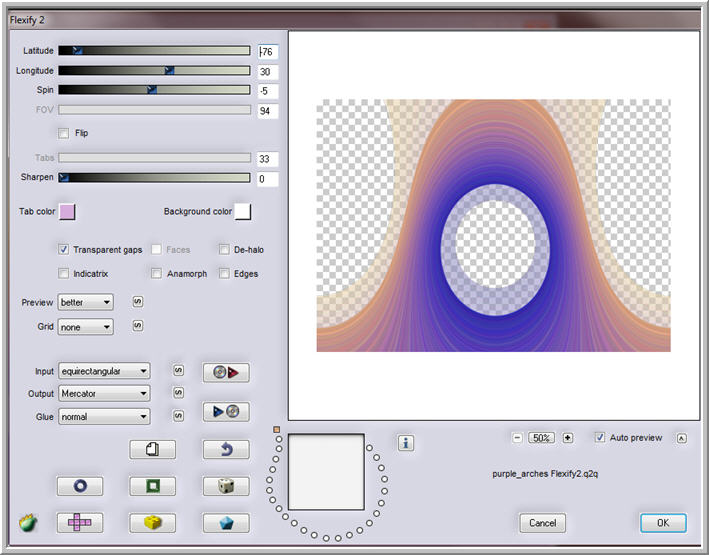Click the S button beside Glue dropdown
Screen dimensions: 709x555
[x=179, y=416]
